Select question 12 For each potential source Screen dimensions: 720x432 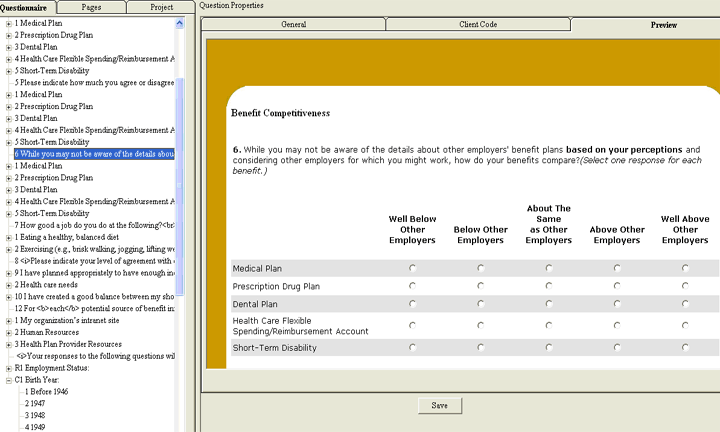coord(94,309)
